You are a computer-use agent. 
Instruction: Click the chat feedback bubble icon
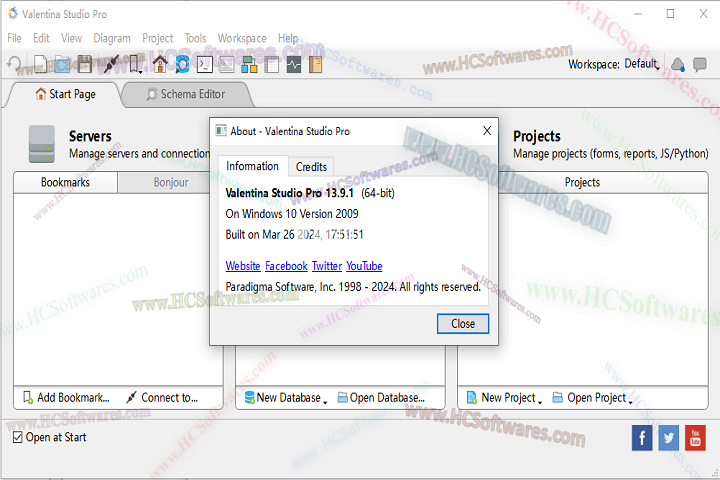tap(700, 64)
